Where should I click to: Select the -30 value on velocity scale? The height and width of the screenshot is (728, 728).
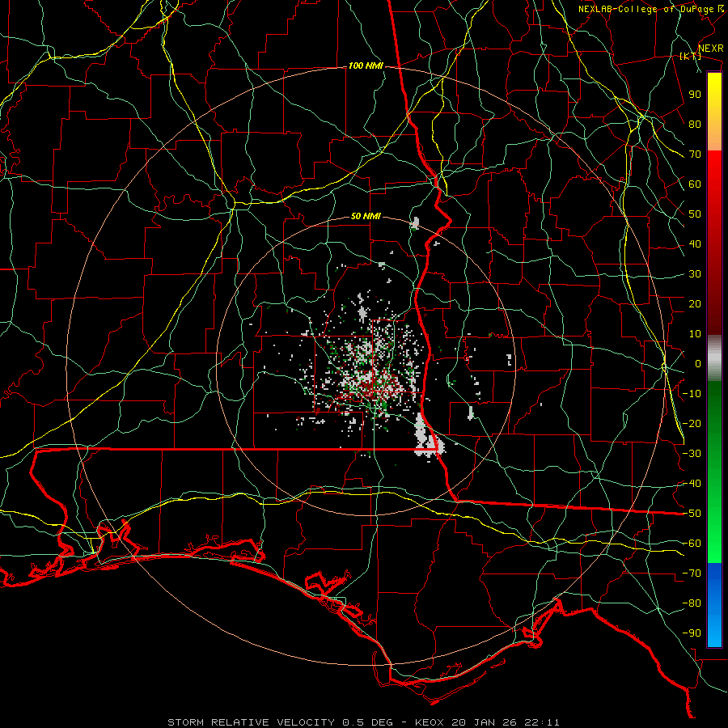point(692,454)
